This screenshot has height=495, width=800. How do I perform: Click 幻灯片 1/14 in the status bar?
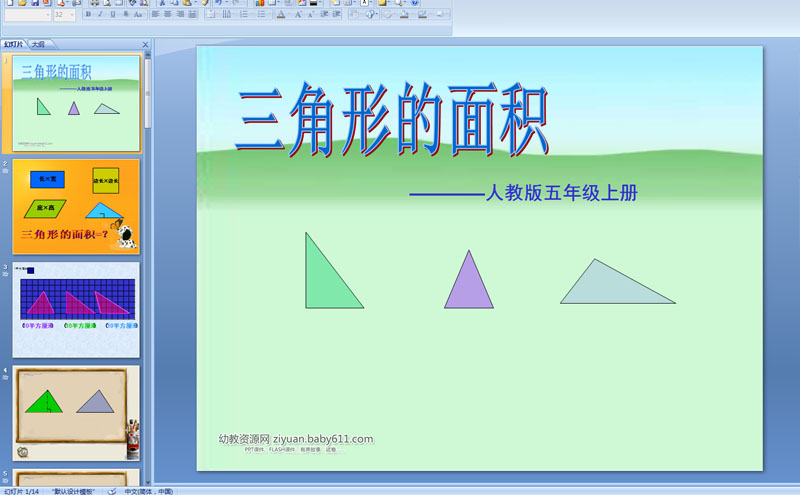(x=21, y=491)
